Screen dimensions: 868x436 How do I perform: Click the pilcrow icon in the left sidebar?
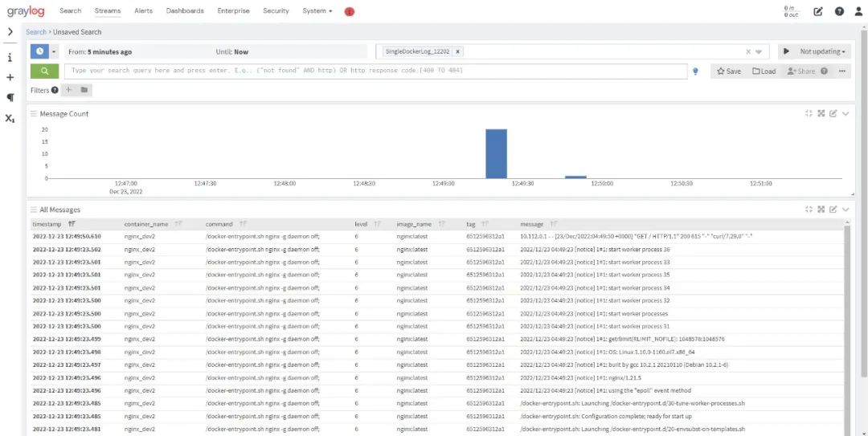pyautogui.click(x=10, y=97)
